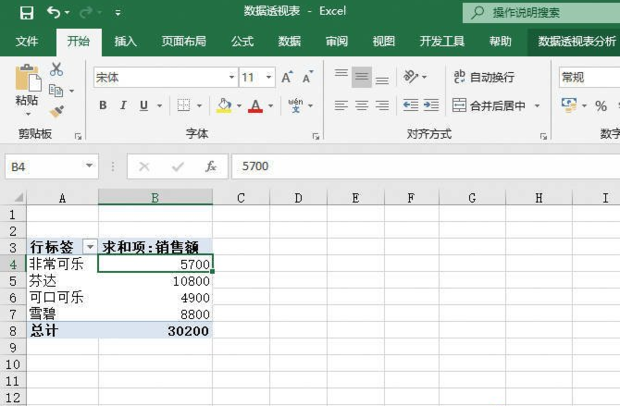Select the entire sheet corner triangle
Screen dimensions: 620x406
[x=18, y=197]
